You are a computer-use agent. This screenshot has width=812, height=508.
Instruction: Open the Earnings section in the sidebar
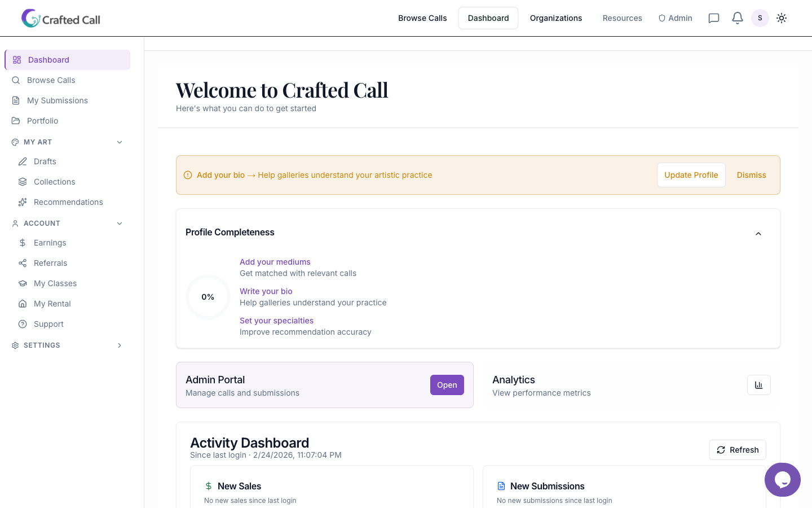(50, 242)
